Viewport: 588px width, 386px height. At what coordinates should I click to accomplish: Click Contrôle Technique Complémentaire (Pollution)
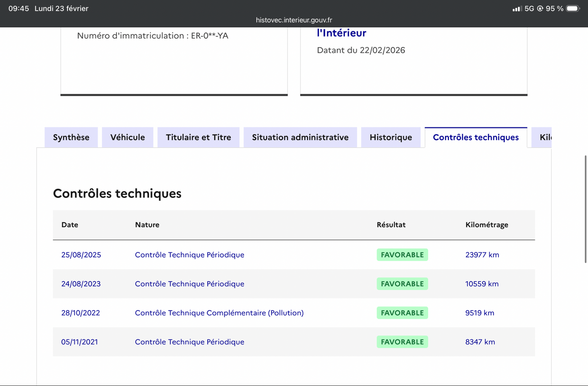coord(219,313)
